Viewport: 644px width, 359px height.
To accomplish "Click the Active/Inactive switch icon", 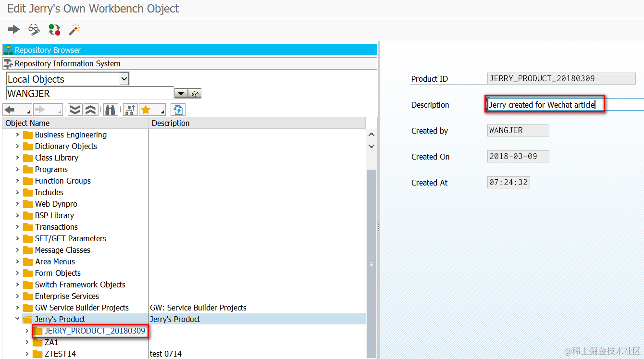I will pos(54,30).
